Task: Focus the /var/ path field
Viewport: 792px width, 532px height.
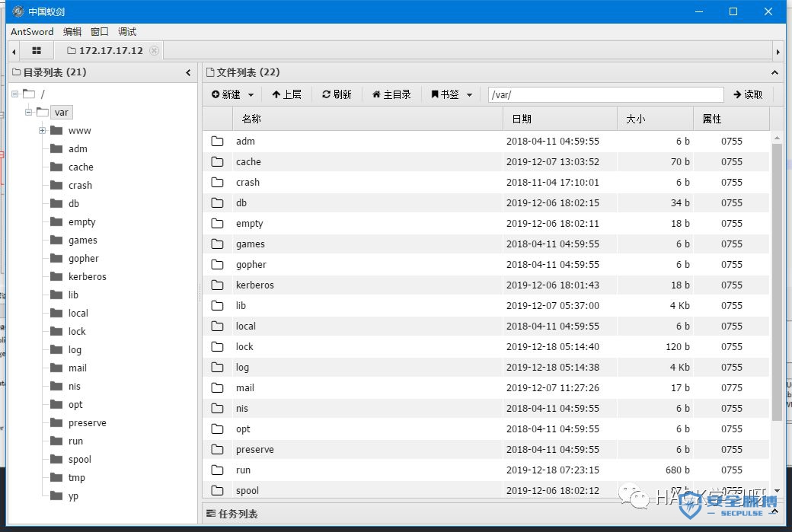Action: click(605, 94)
